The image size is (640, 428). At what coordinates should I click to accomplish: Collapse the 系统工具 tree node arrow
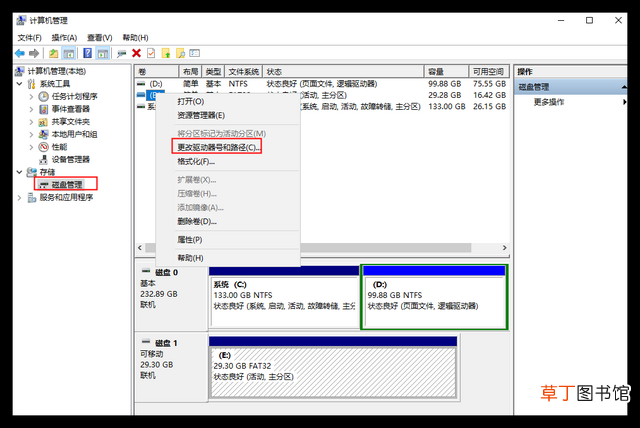click(x=19, y=84)
